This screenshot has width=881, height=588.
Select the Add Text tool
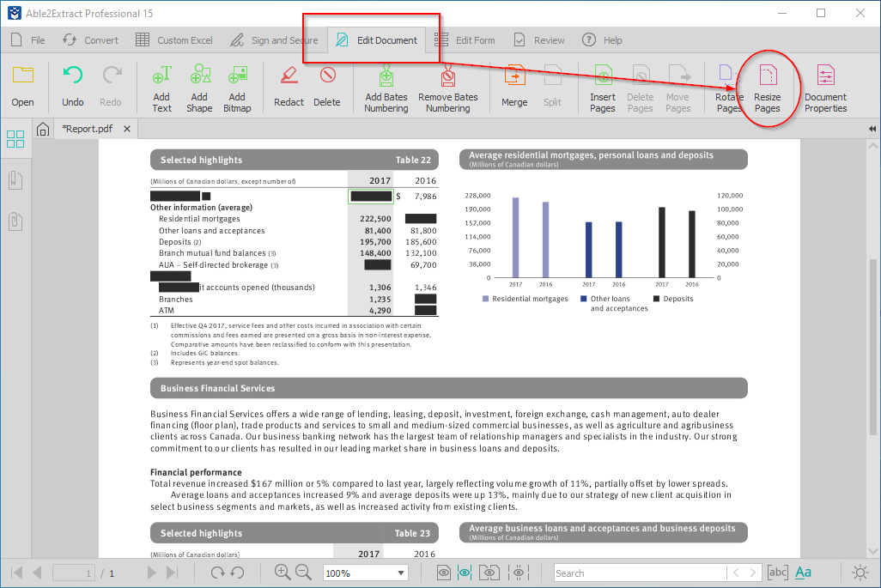click(161, 88)
